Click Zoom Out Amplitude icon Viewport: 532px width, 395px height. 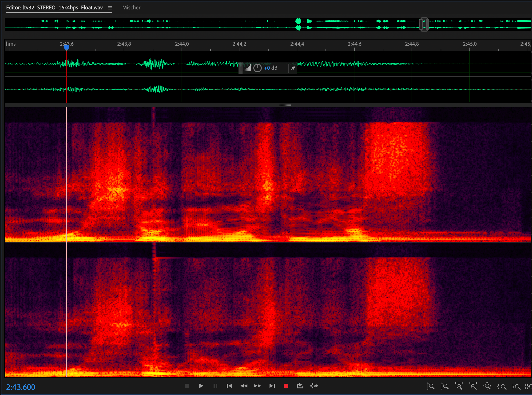pos(445,386)
